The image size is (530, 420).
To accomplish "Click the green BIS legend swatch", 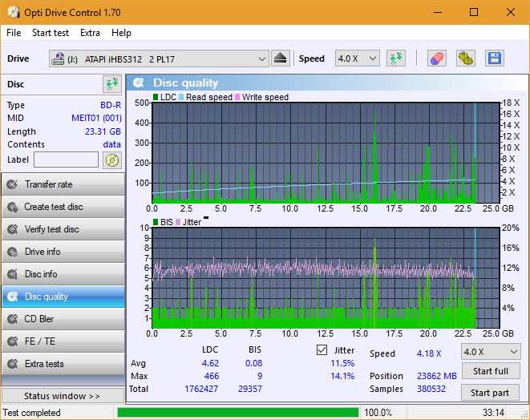I will pyautogui.click(x=156, y=222).
